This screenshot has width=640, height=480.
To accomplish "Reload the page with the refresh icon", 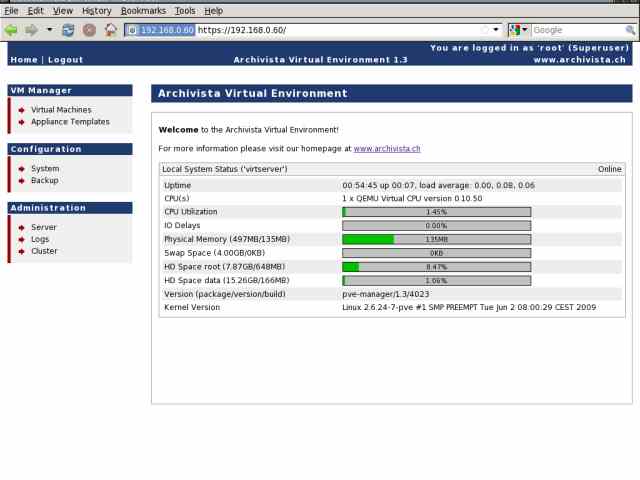I will (68, 30).
